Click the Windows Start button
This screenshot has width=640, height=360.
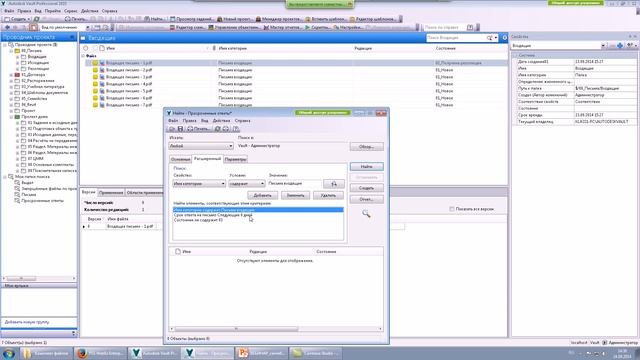click(9, 353)
